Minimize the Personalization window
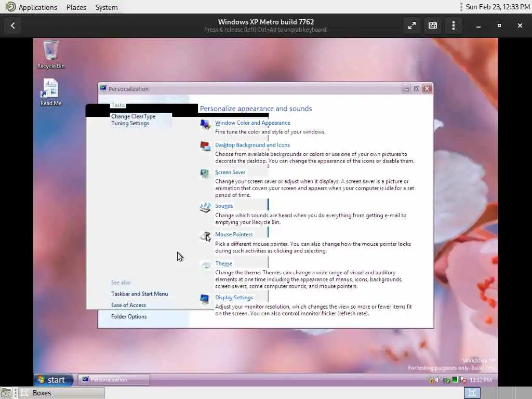 pyautogui.click(x=406, y=89)
